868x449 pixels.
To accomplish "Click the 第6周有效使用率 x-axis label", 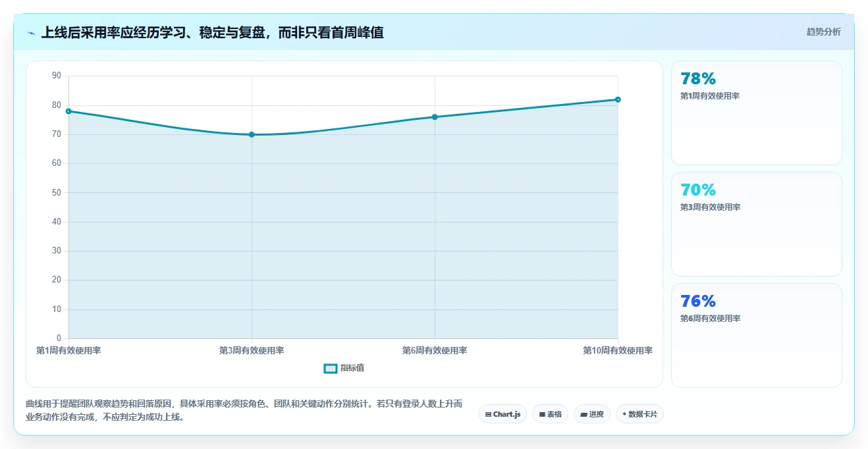I will (x=435, y=351).
